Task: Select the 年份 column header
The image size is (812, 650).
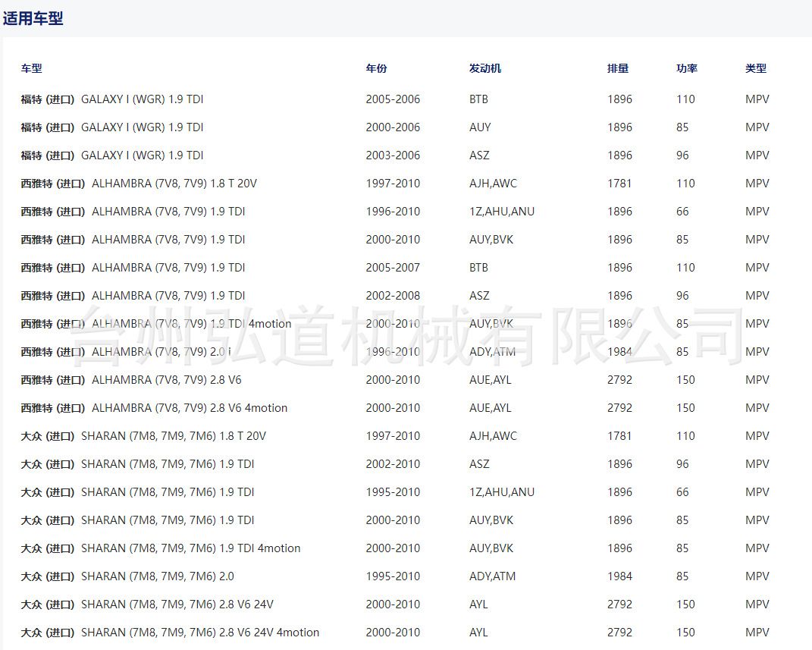Action: pos(376,68)
